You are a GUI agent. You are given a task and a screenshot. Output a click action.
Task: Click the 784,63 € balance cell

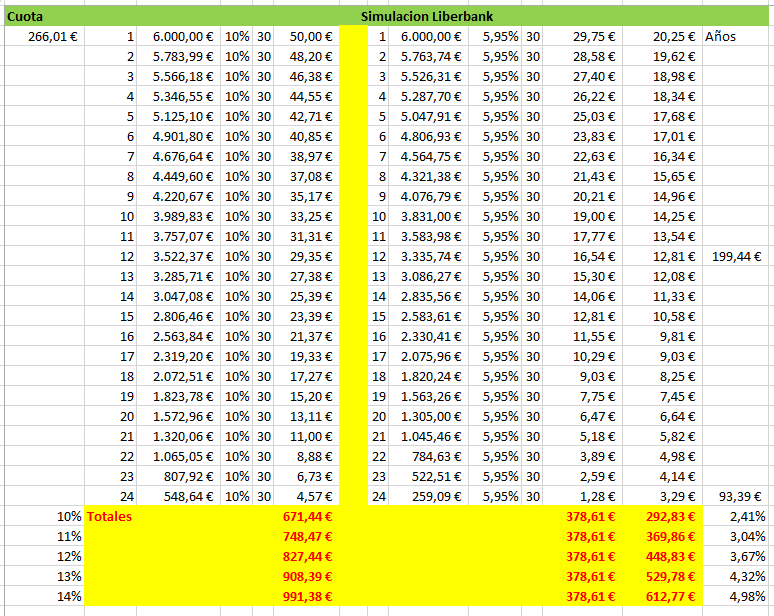(428, 456)
